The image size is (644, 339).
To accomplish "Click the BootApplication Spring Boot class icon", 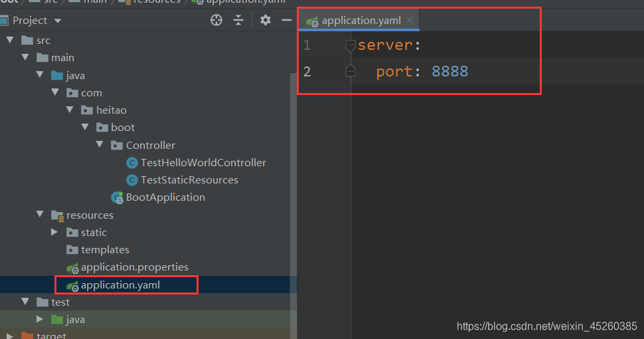I will 117,198.
